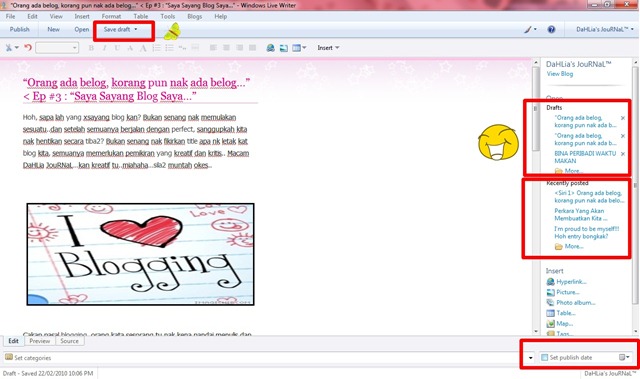Click the Set categories tag icon
Viewport: 640px width, 379px height.
[9, 357]
